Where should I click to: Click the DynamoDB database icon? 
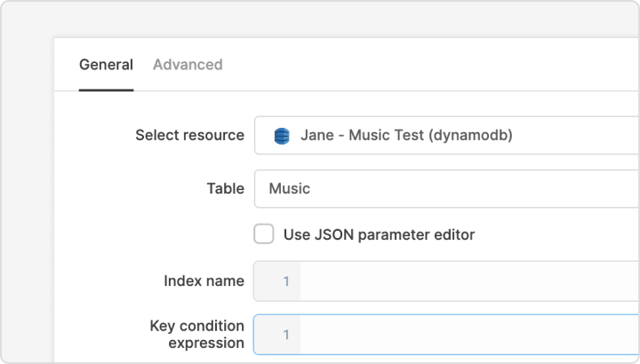tap(282, 136)
